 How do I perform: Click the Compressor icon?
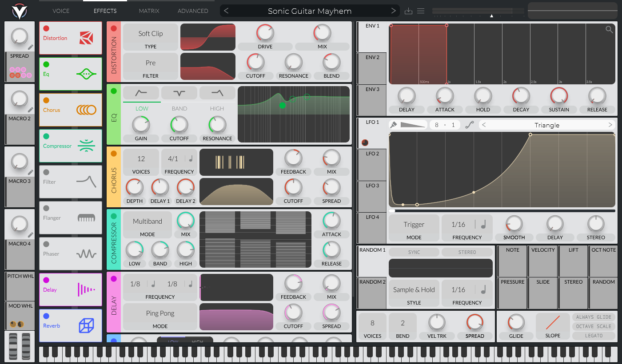[x=86, y=146]
